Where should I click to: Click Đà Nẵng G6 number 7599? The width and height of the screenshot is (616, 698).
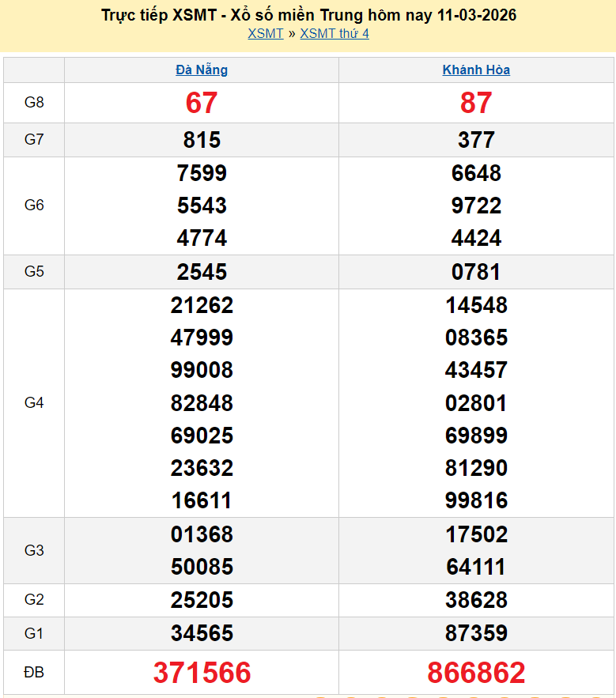click(x=202, y=173)
